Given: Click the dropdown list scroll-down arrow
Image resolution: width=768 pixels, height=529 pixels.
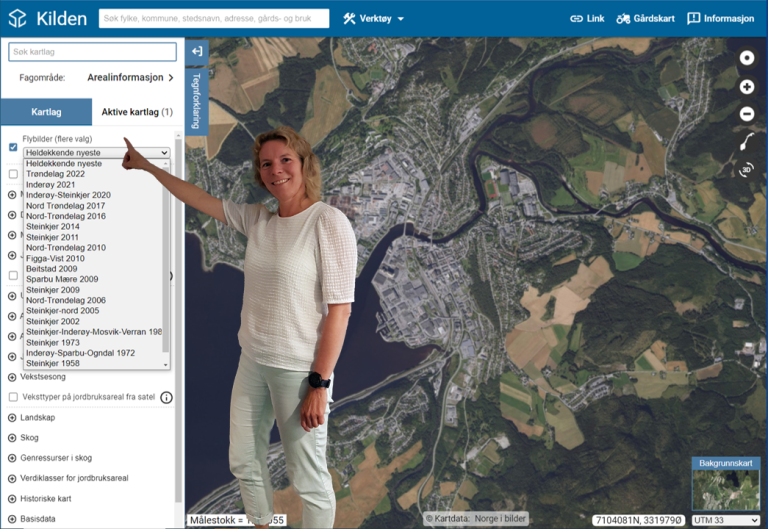Looking at the screenshot, I should (166, 364).
